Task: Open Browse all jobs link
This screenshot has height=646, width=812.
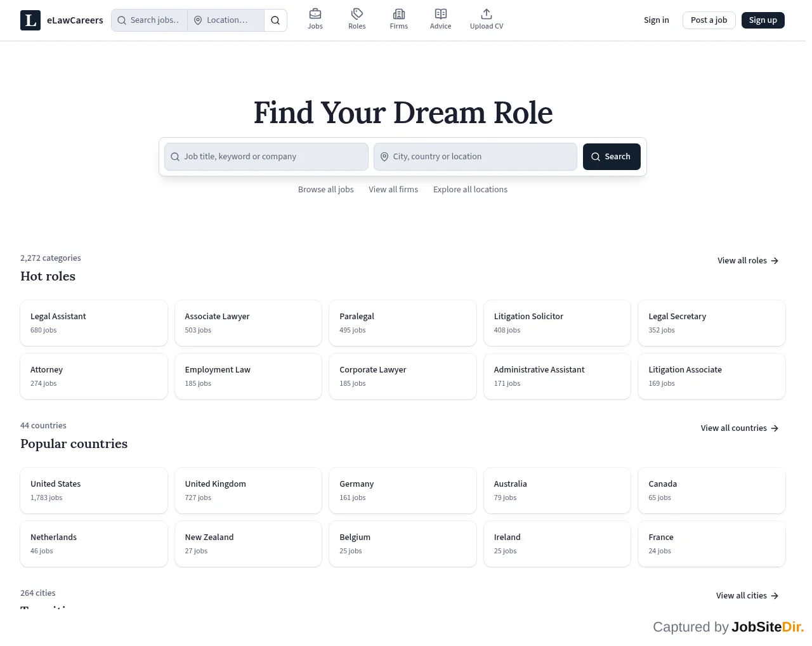Action: [x=326, y=190]
